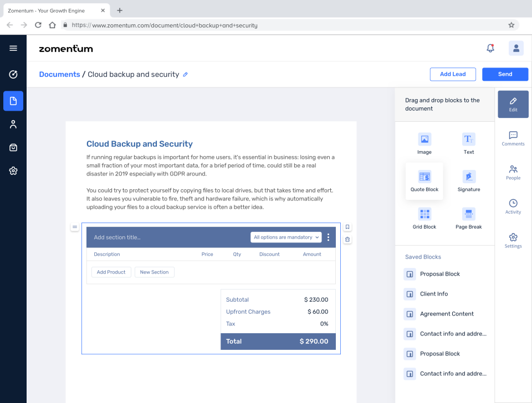Select the Image block
This screenshot has height=403, width=532.
click(424, 143)
